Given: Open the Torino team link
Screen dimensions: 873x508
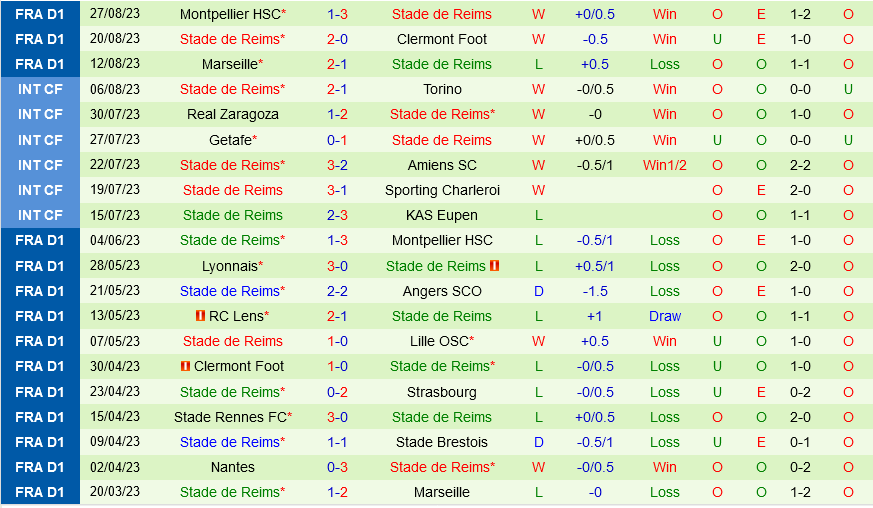Looking at the screenshot, I should [x=442, y=89].
